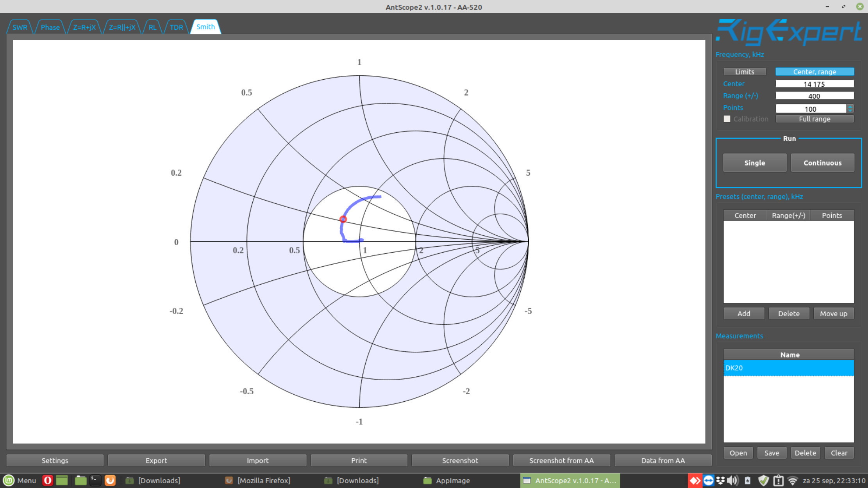868x488 pixels.
Task: Select Center, range frequency mode
Action: [814, 72]
